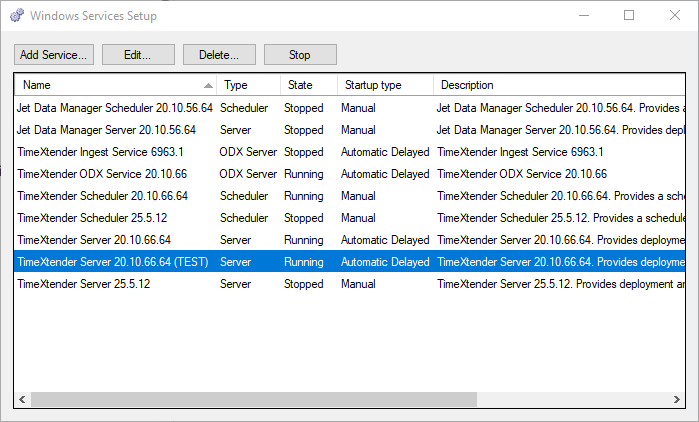699x422 pixels.
Task: Click the Add Service... button
Action: click(53, 55)
